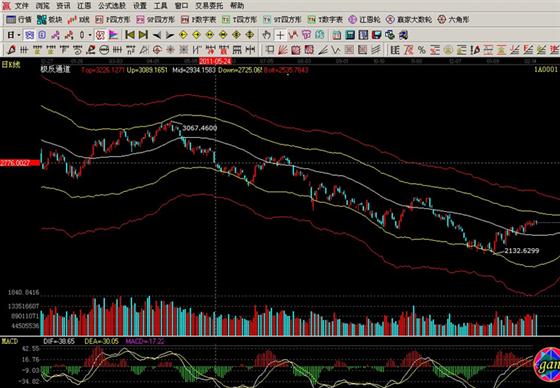This screenshot has height=388, width=560.
Task: Open the 六角形 tool
Action: [x=454, y=20]
